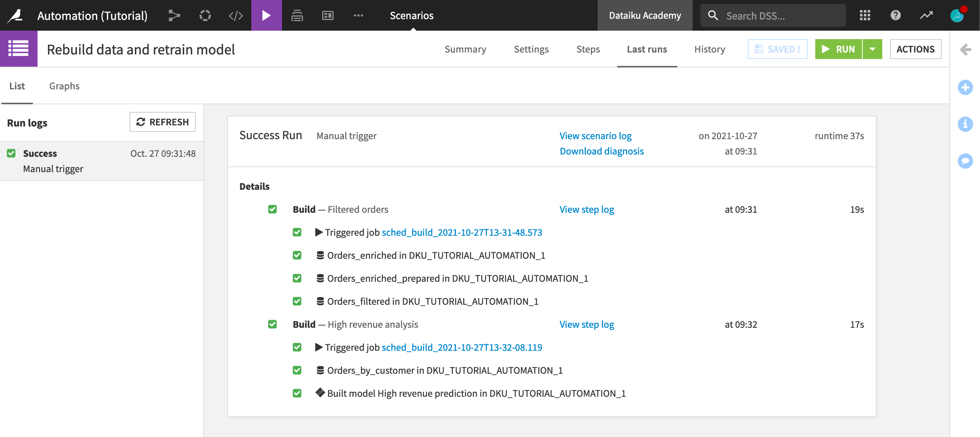Expand the second Triggered job triangle

pos(319,347)
